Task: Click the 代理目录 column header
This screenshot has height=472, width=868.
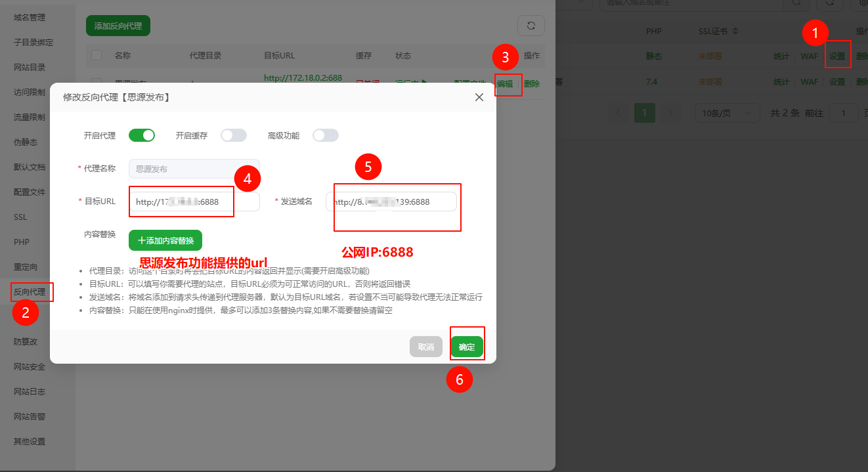Action: (206, 56)
